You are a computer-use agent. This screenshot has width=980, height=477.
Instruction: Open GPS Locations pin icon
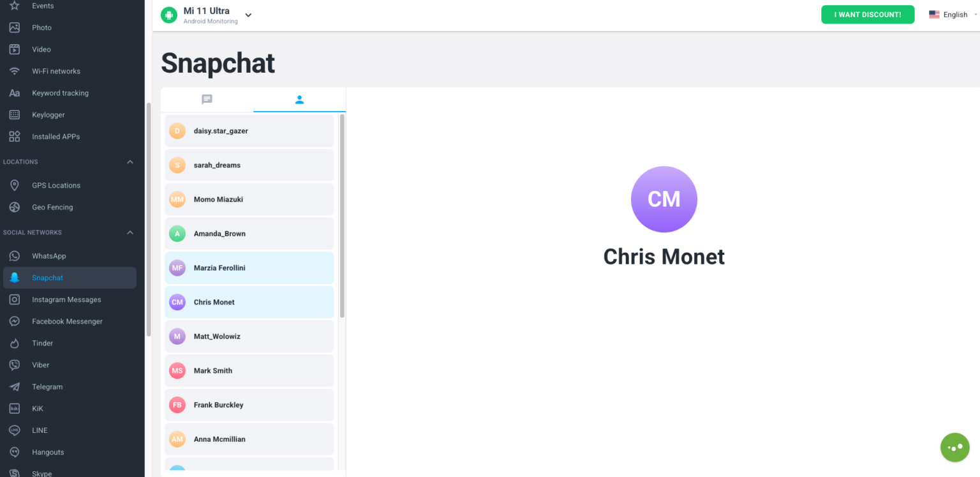(x=15, y=185)
